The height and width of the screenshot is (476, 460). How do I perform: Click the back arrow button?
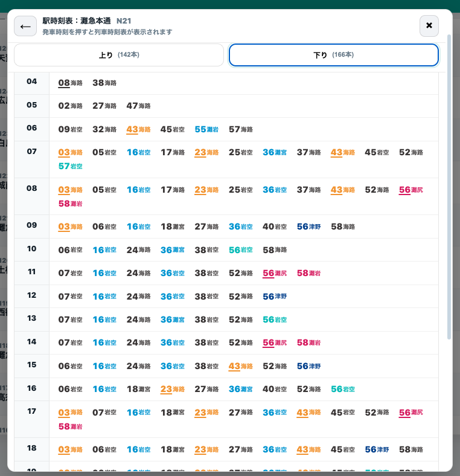coord(25,27)
